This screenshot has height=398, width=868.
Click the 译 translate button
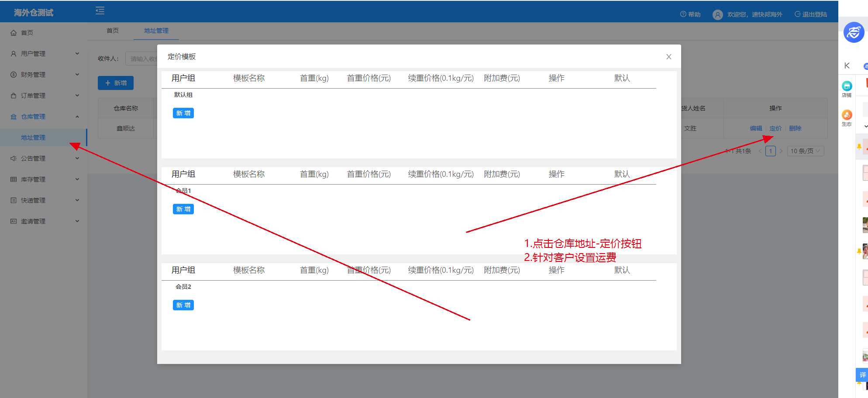click(x=862, y=375)
